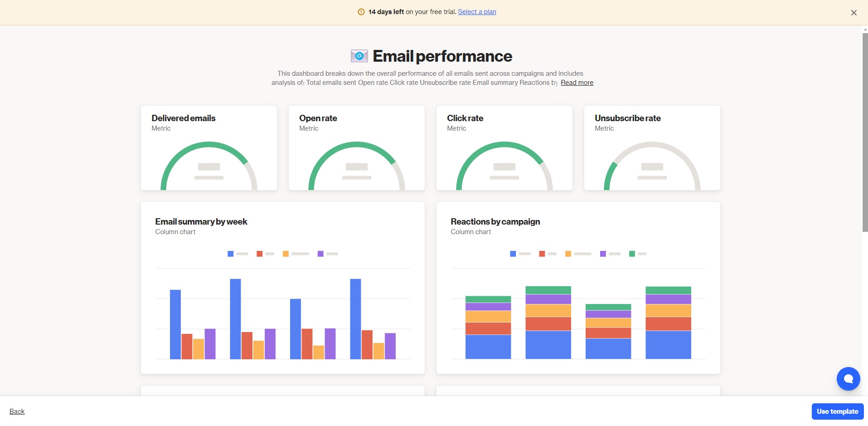
Task: Click orange legend swatch in Reactions by campaign
Action: [568, 254]
